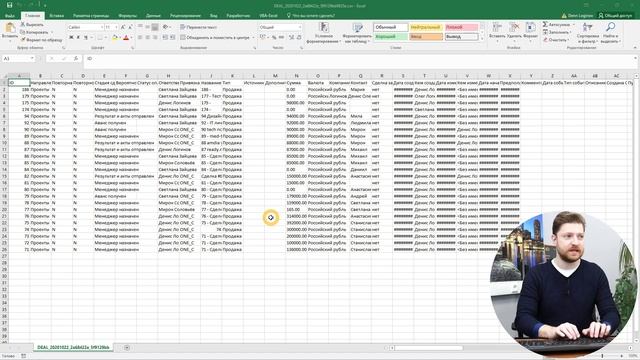
Task: Expand the Объединить и поместить в центре arrow
Action: click(253, 38)
